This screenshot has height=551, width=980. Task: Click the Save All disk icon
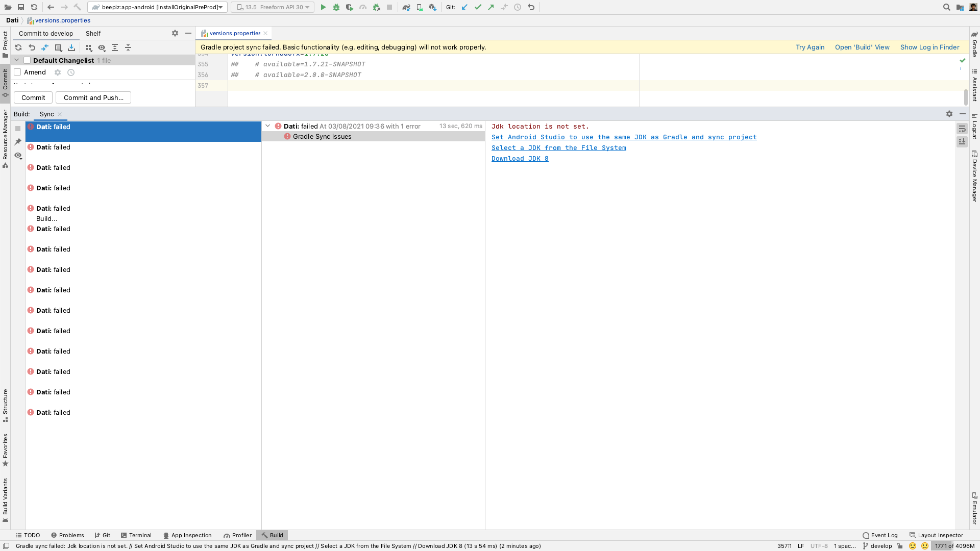[x=21, y=7]
